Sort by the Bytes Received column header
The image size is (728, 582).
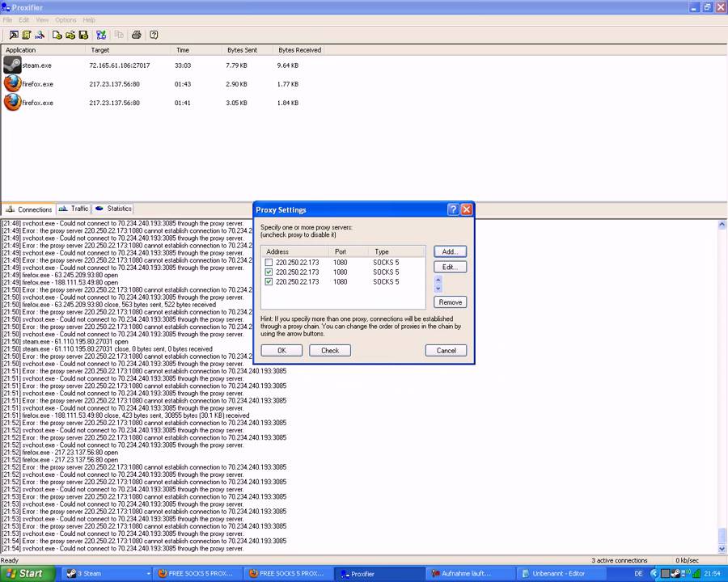tap(298, 50)
